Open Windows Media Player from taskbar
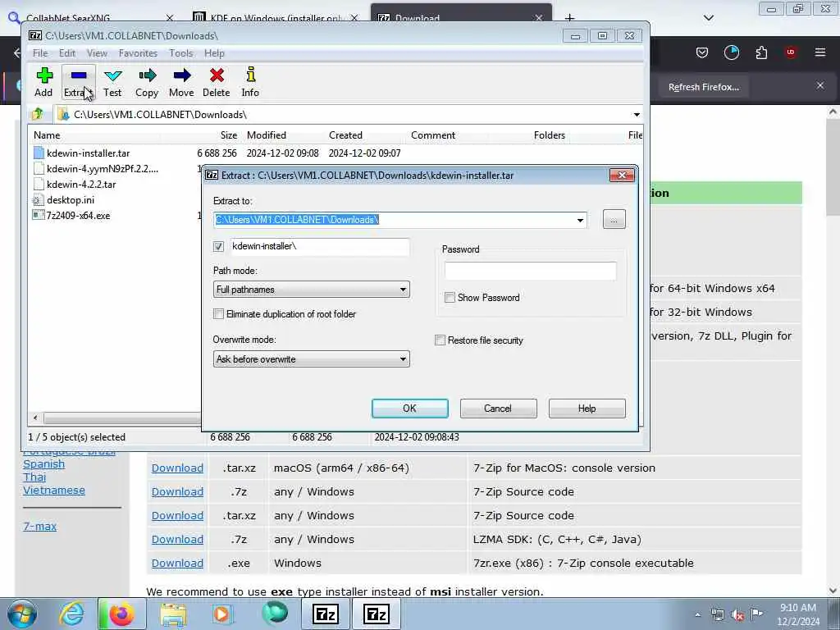Image resolution: width=840 pixels, height=630 pixels. (x=222, y=614)
